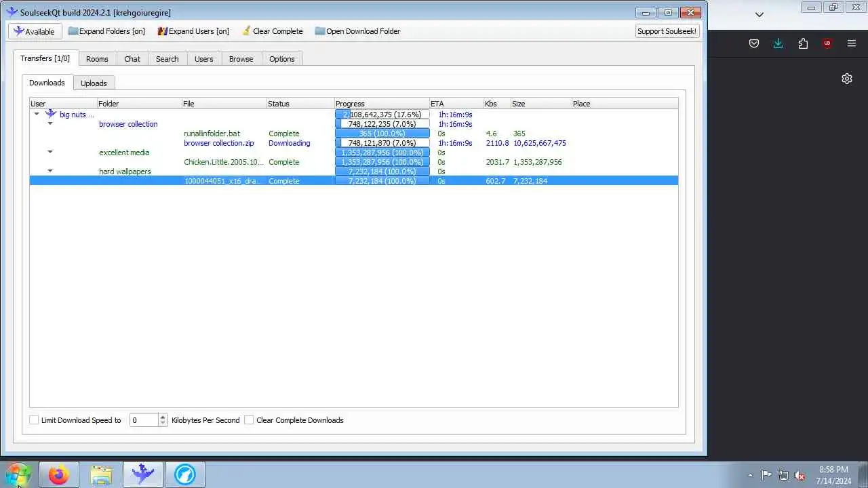Click the settings gear in Firefox page

coord(847,79)
